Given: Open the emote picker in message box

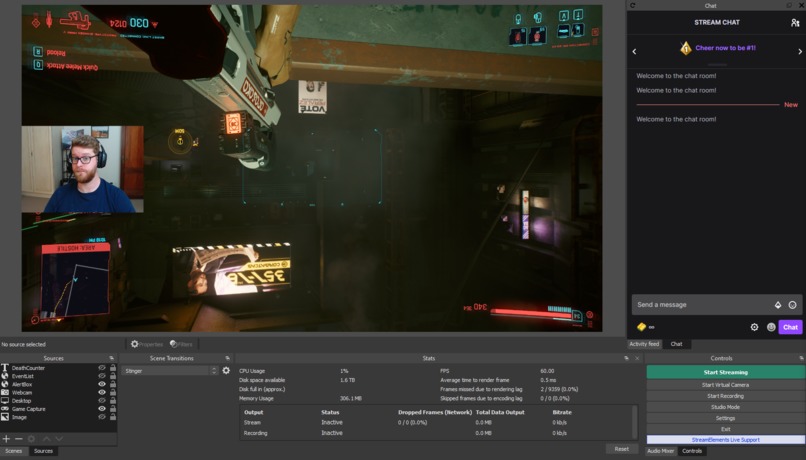Looking at the screenshot, I should 792,305.
